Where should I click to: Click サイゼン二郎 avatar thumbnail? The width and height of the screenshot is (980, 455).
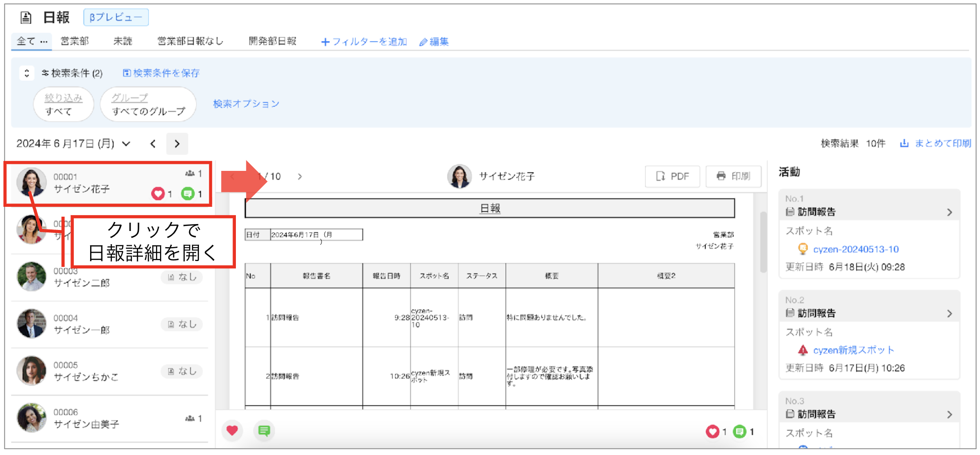tap(32, 277)
